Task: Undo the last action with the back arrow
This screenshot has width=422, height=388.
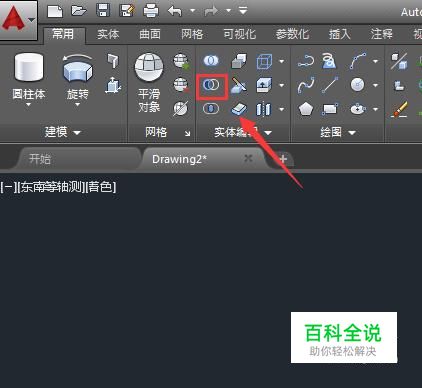Action: pyautogui.click(x=175, y=11)
